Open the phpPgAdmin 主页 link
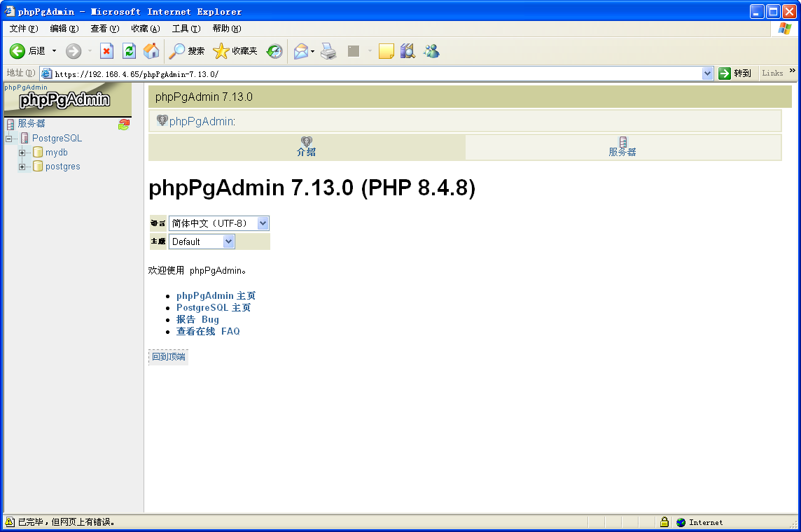Viewport: 801px width, 532px height. (216, 295)
